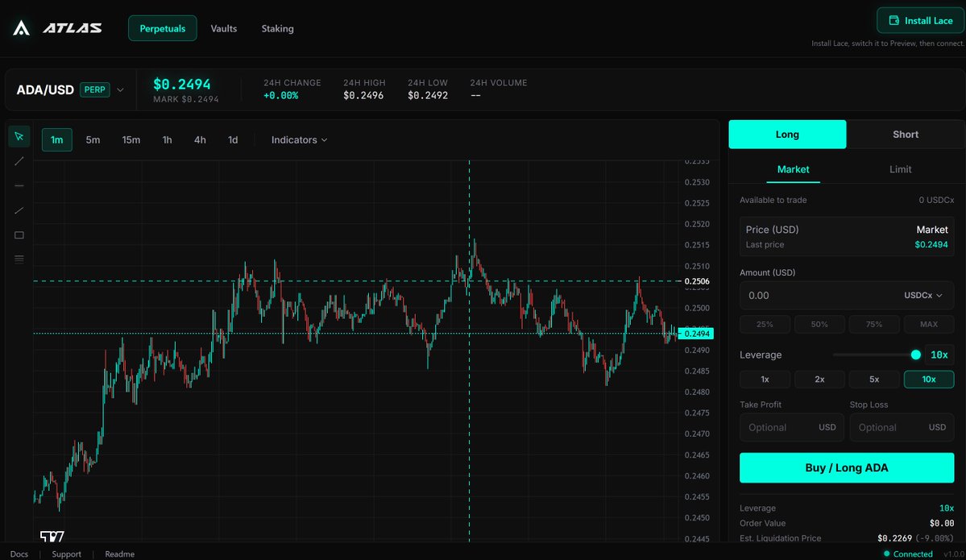966x560 pixels.
Task: Open the Readme link
Action: (x=119, y=554)
